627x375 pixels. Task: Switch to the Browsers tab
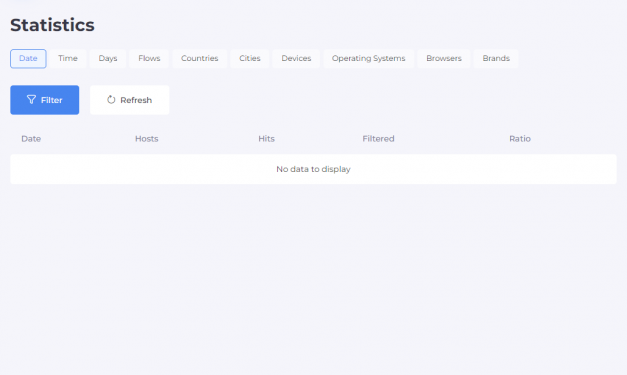tap(444, 58)
